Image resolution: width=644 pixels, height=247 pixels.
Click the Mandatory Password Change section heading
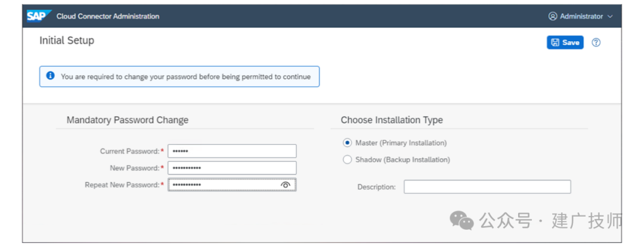pyautogui.click(x=128, y=120)
